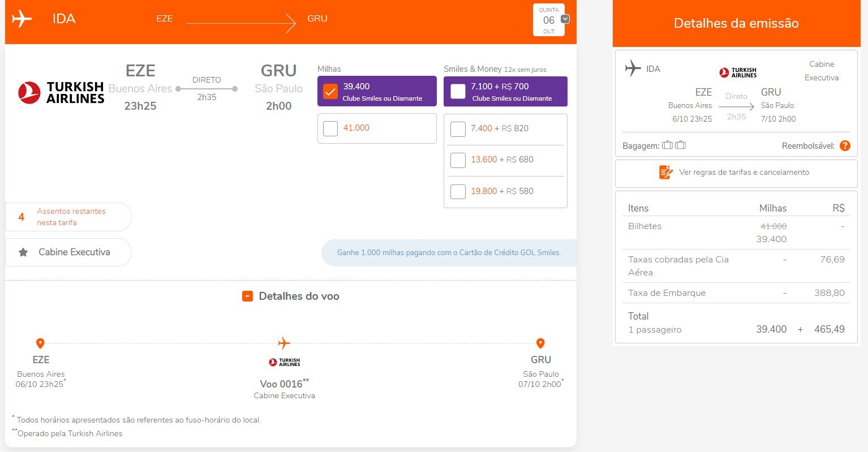Click the Taxas cobradas value 76,69
The image size is (868, 452).
pyautogui.click(x=832, y=259)
